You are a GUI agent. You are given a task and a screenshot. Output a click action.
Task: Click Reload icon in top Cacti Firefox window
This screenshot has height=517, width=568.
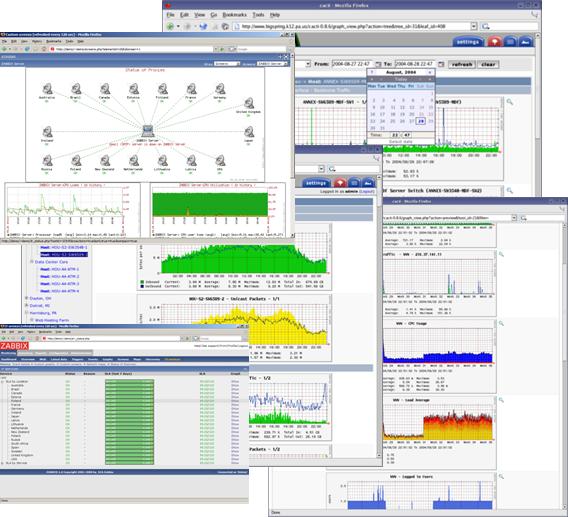point(203,26)
